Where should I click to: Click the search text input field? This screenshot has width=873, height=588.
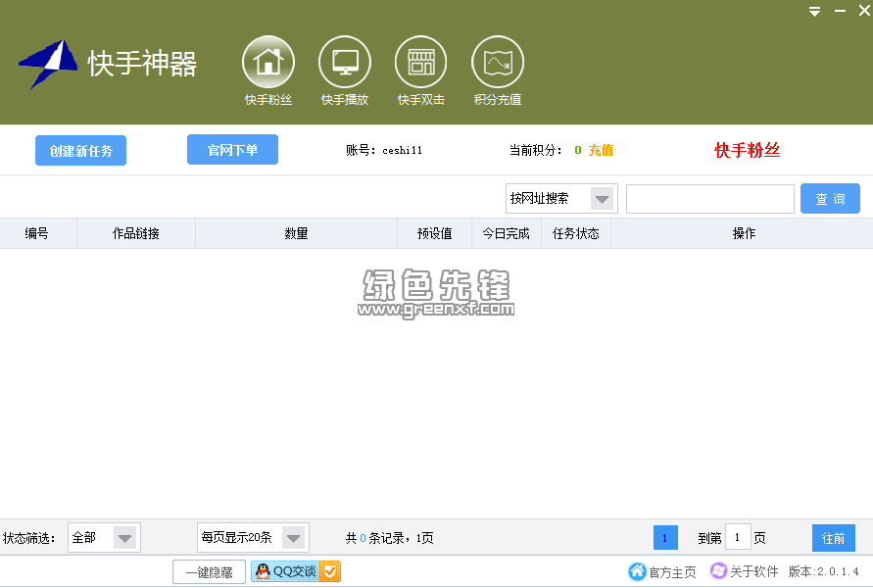coord(710,199)
